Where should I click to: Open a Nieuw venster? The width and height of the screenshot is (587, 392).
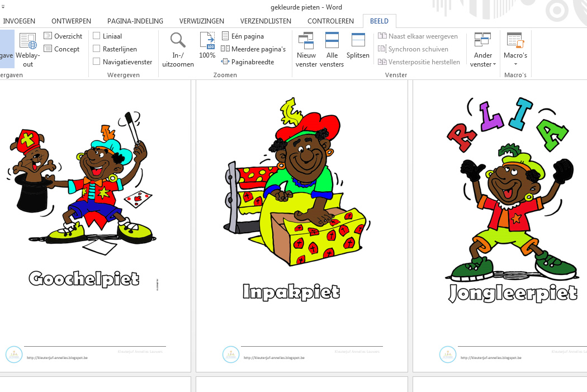click(306, 50)
